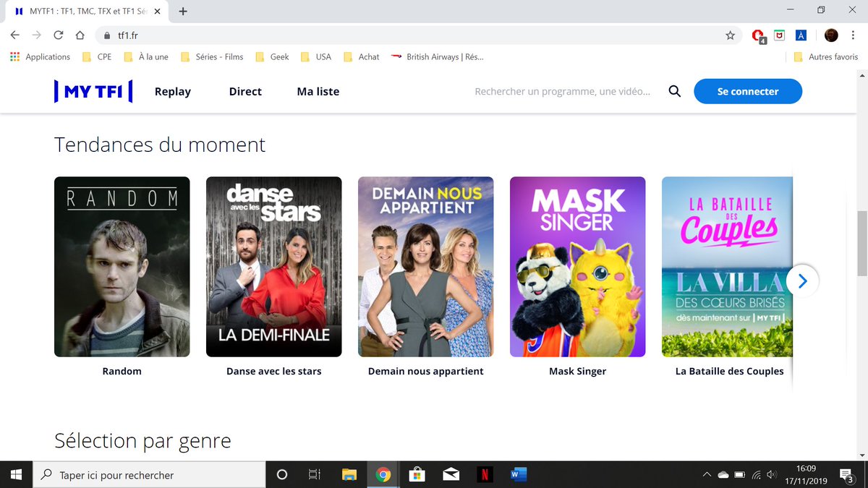Click Sélection par genre heading
The height and width of the screenshot is (488, 868).
point(142,440)
